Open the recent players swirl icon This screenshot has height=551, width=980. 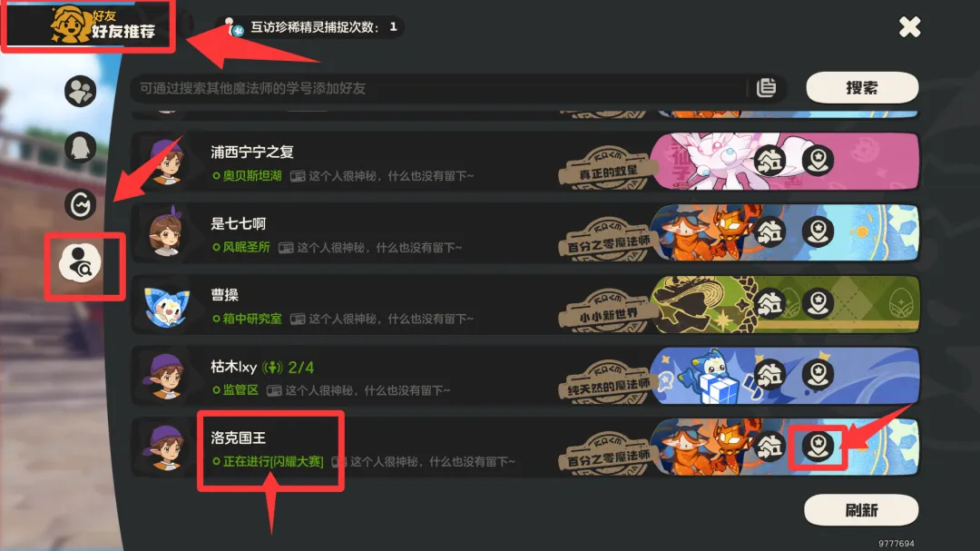pyautogui.click(x=80, y=204)
